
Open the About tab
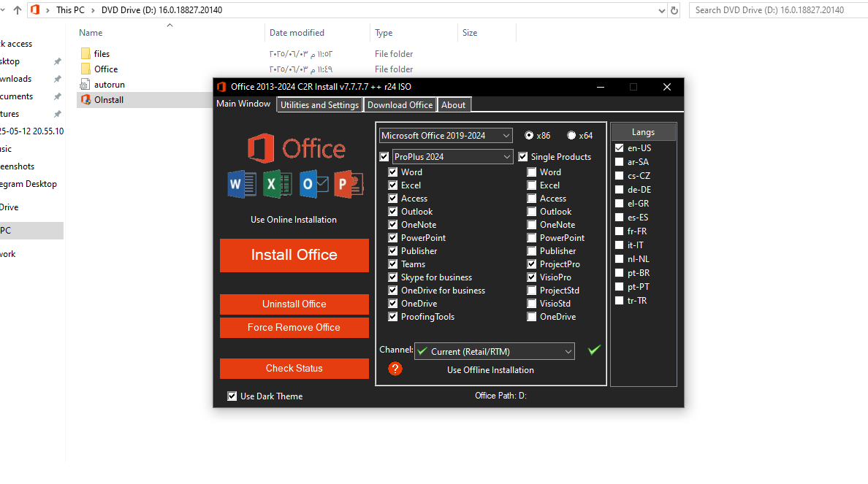(x=454, y=105)
